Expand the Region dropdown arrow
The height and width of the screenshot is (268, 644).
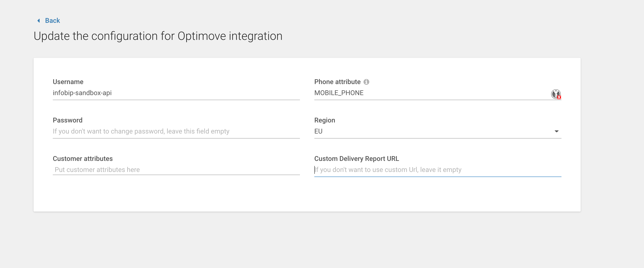(556, 131)
